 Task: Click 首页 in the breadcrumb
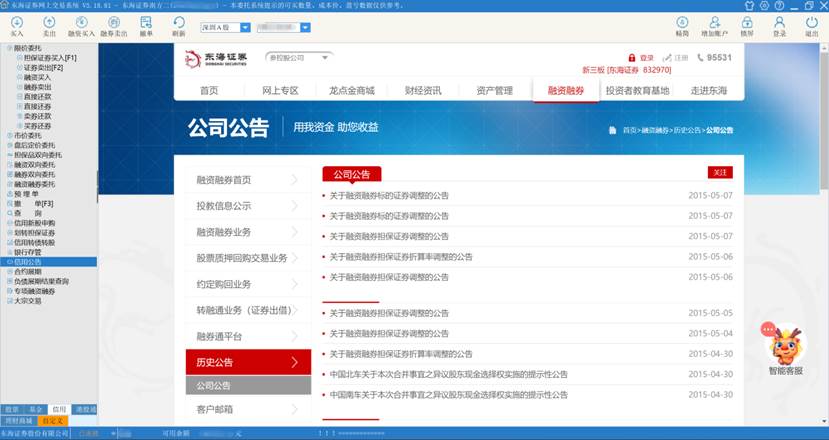tap(630, 130)
